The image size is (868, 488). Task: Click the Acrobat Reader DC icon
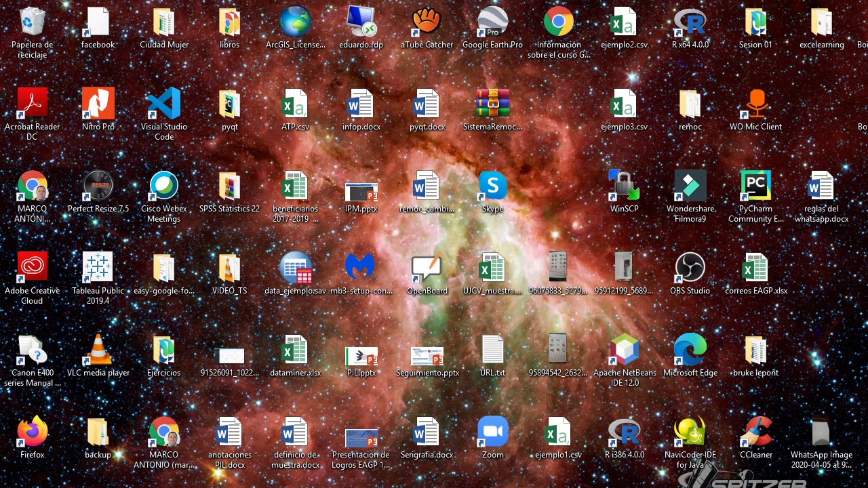click(32, 104)
